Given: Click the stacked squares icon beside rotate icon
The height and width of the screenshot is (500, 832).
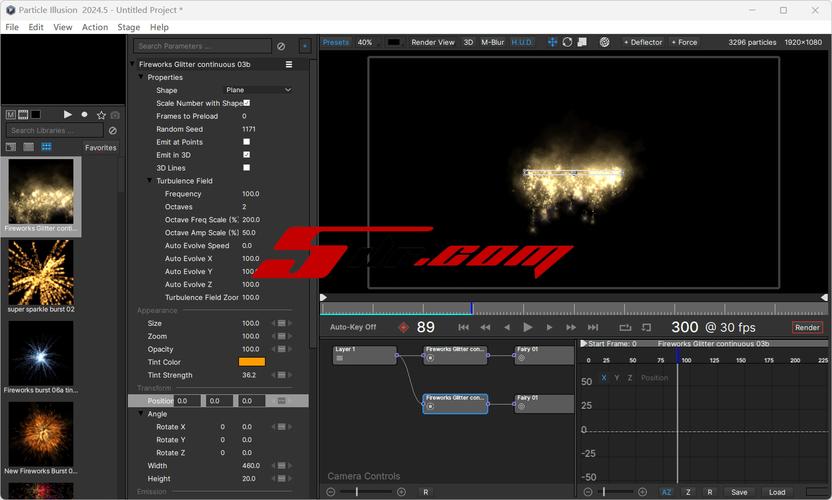Looking at the screenshot, I should [x=582, y=42].
